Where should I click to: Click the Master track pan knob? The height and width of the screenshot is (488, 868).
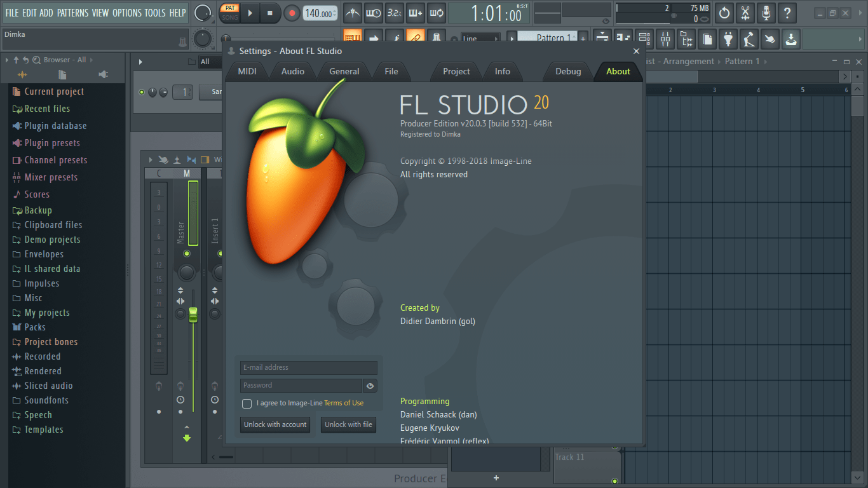coord(186,273)
